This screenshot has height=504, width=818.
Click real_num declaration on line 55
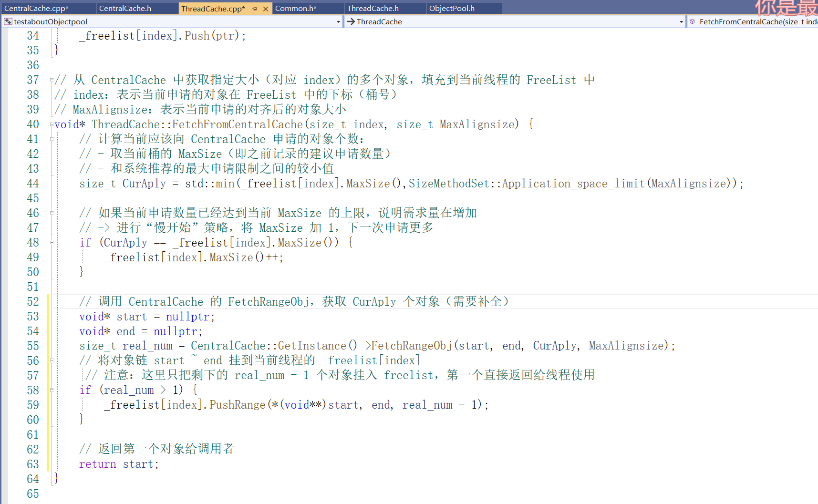(147, 346)
